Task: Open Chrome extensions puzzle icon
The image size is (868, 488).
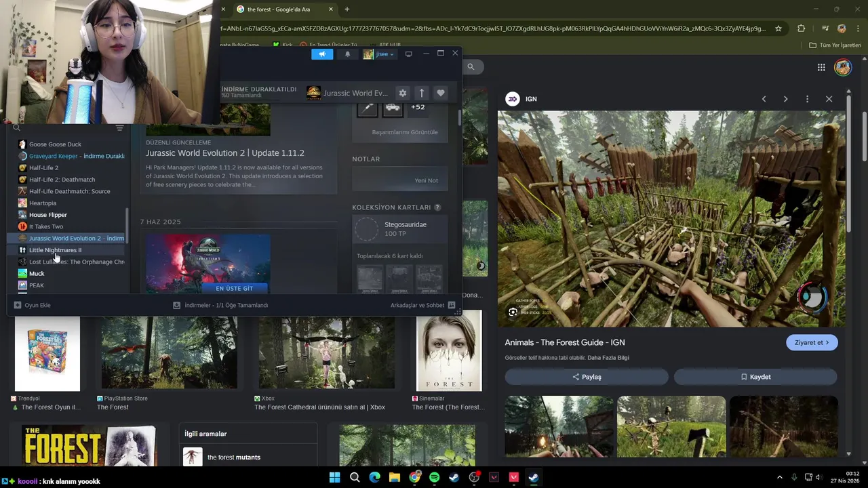Action: [x=802, y=28]
